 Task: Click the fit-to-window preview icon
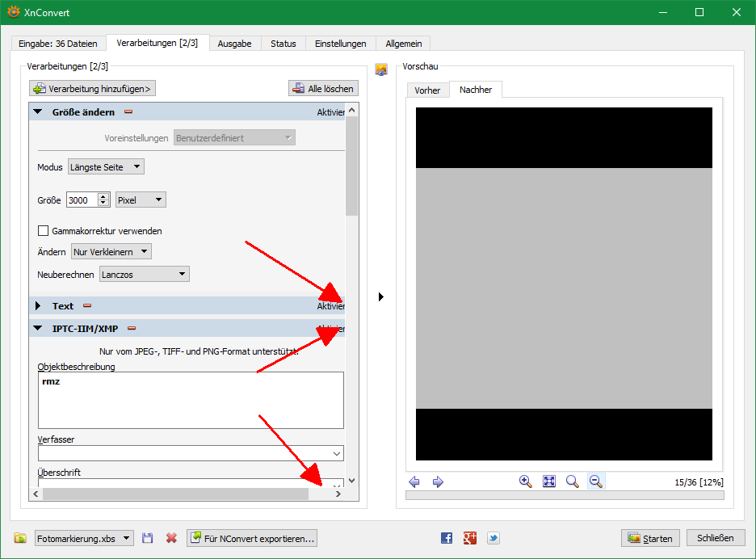click(549, 481)
